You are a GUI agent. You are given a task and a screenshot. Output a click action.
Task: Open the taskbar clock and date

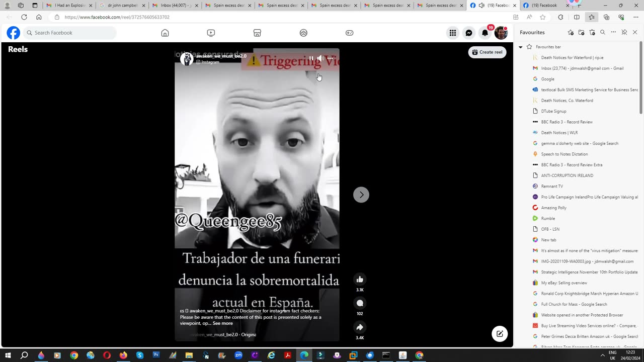tap(630, 355)
